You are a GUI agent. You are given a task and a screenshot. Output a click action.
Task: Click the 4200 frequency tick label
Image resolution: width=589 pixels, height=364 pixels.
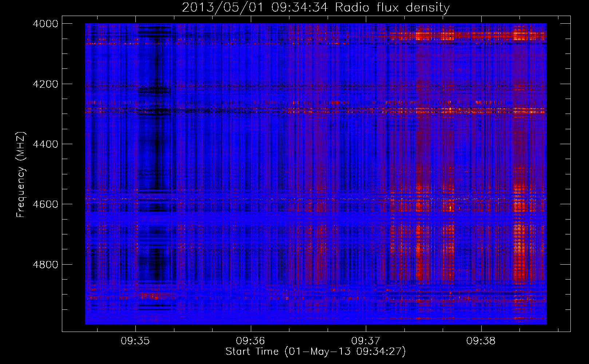(46, 84)
